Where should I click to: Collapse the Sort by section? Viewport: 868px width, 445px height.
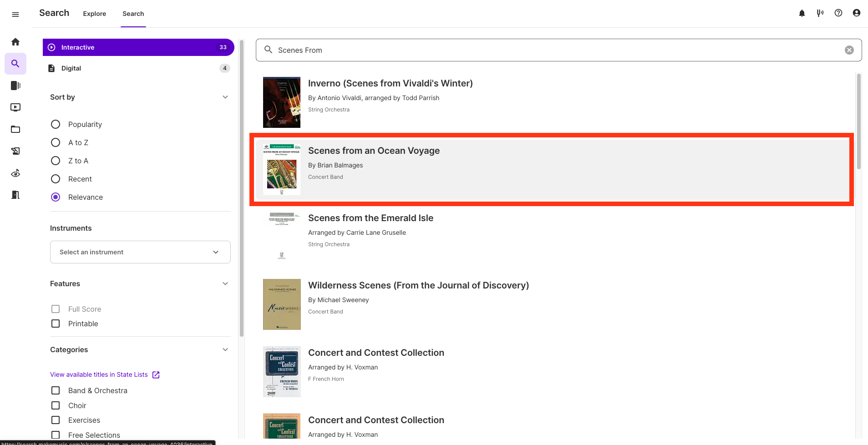[x=225, y=97]
